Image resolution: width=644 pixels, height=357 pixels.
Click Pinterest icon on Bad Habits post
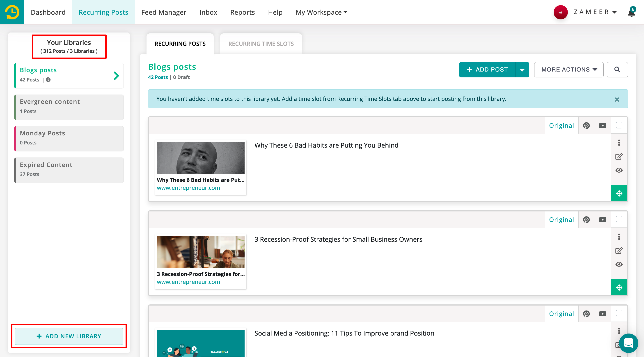[586, 125]
